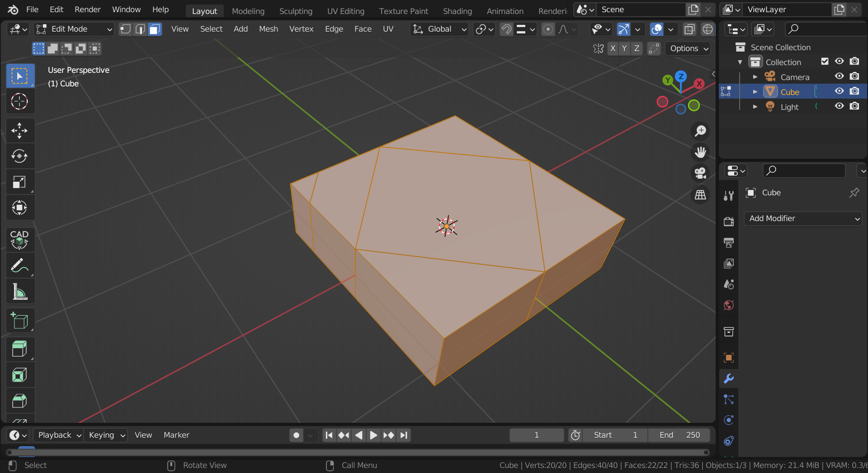Hide the Light object in viewport

tap(840, 106)
